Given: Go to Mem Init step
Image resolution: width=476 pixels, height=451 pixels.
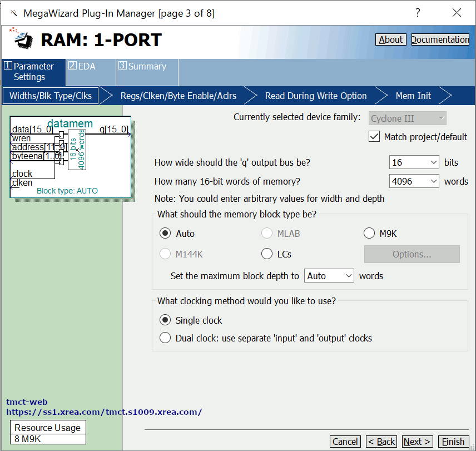Looking at the screenshot, I should click(x=413, y=96).
